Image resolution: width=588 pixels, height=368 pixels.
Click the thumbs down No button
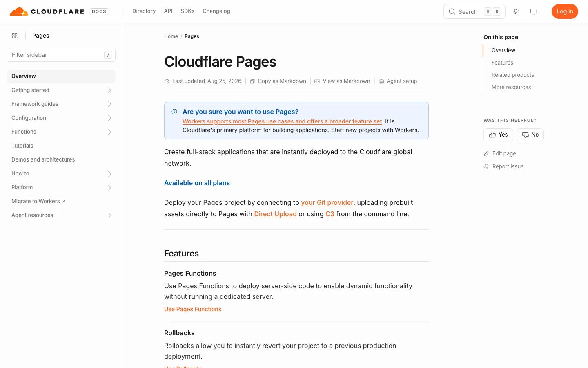530,135
